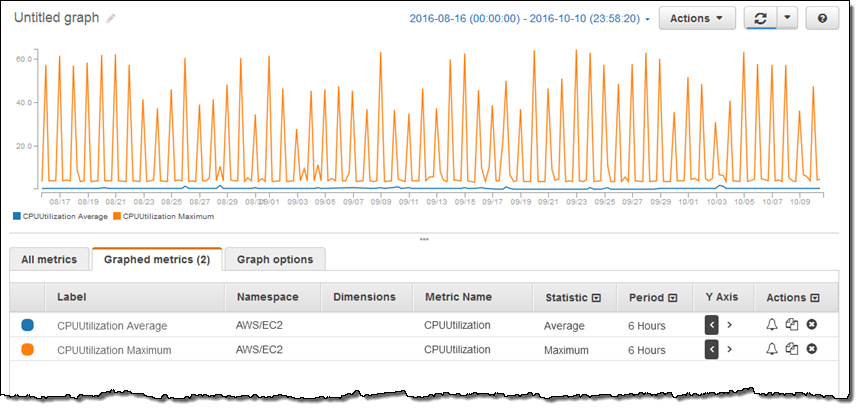Image resolution: width=860 pixels, height=409 pixels.
Task: Duplicate the CPUUtilization Average metric
Action: [791, 325]
